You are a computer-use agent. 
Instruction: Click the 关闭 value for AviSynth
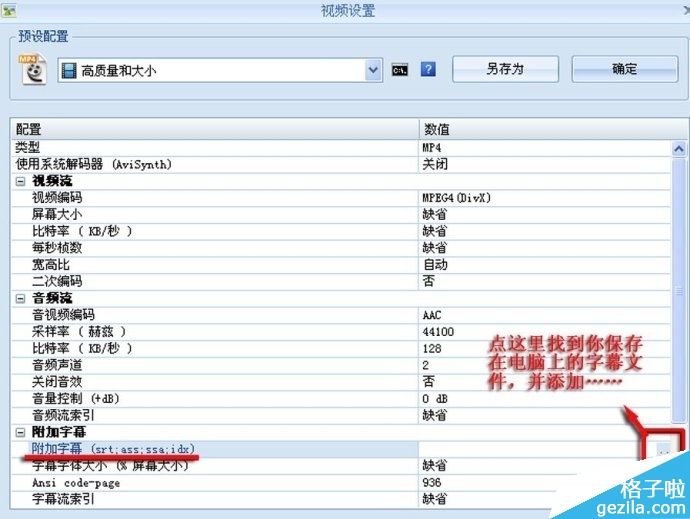point(545,165)
